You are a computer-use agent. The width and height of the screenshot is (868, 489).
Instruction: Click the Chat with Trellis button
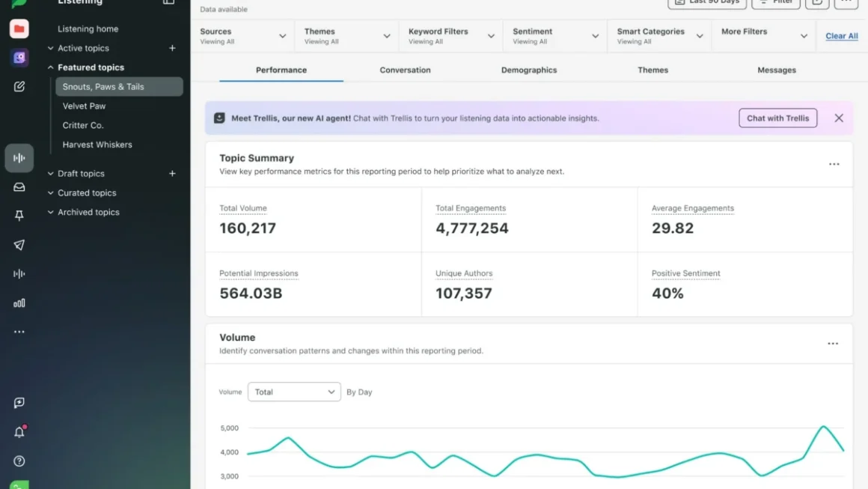(x=777, y=118)
